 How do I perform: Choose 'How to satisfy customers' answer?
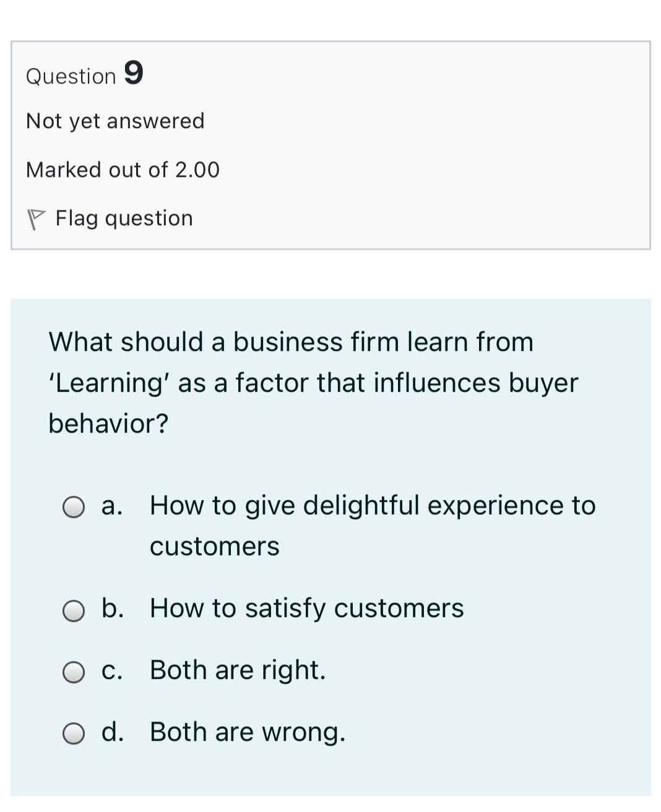tap(306, 609)
